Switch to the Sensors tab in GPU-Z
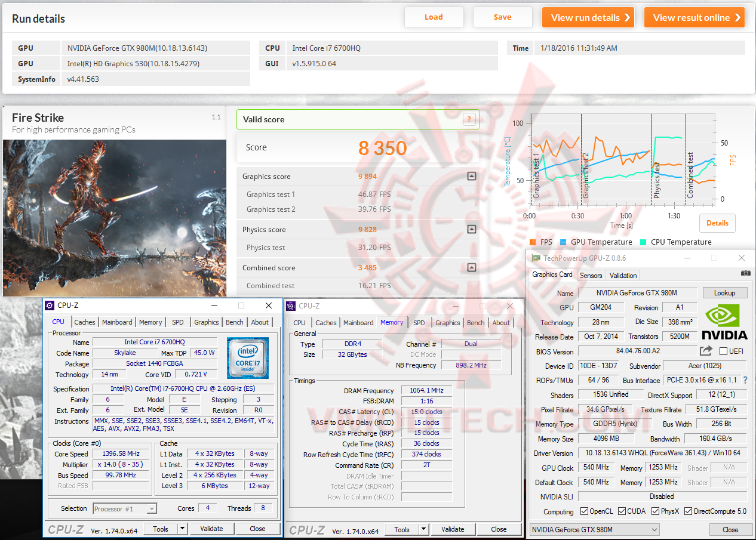This screenshot has width=756, height=540. 591,275
